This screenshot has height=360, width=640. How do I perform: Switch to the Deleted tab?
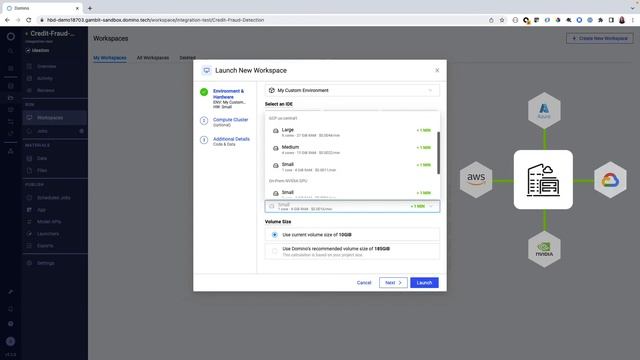[187, 58]
